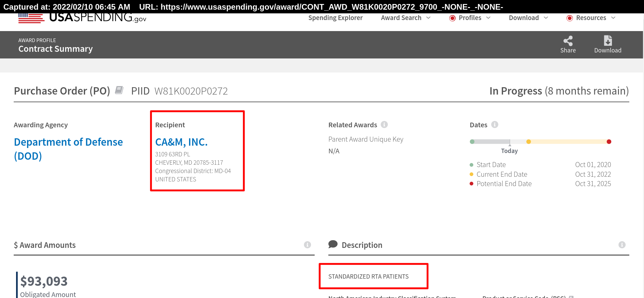
Task: Click the red new-feature dot beside Resources
Action: click(570, 18)
